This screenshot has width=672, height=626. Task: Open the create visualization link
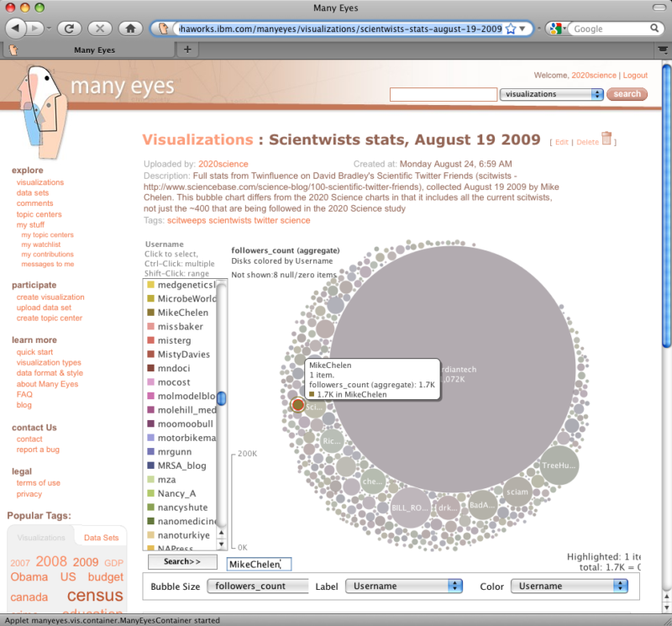point(50,297)
